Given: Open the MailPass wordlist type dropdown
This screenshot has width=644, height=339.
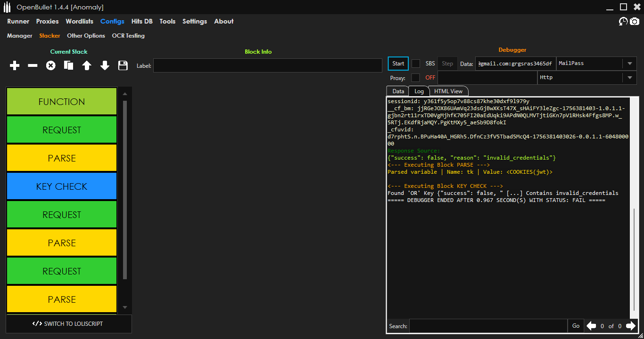Looking at the screenshot, I should pos(630,64).
